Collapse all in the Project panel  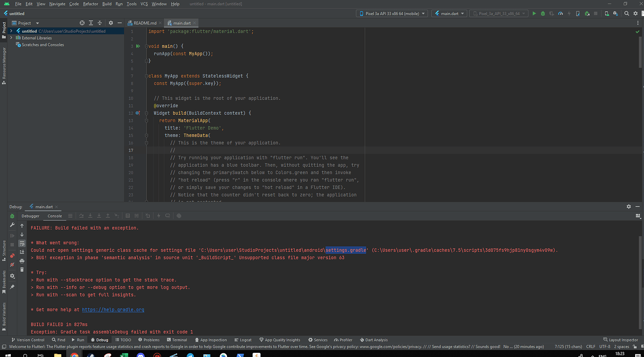coord(100,23)
